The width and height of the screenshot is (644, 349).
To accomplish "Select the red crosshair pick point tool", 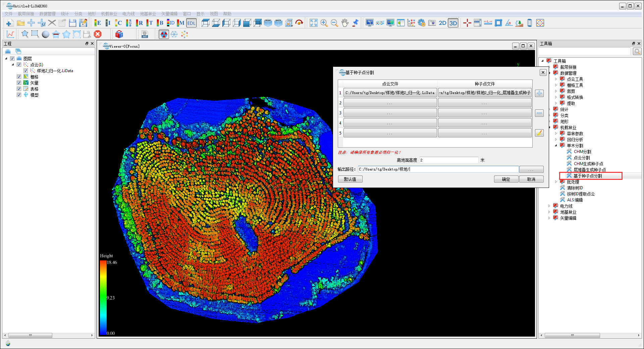I will click(x=467, y=23).
